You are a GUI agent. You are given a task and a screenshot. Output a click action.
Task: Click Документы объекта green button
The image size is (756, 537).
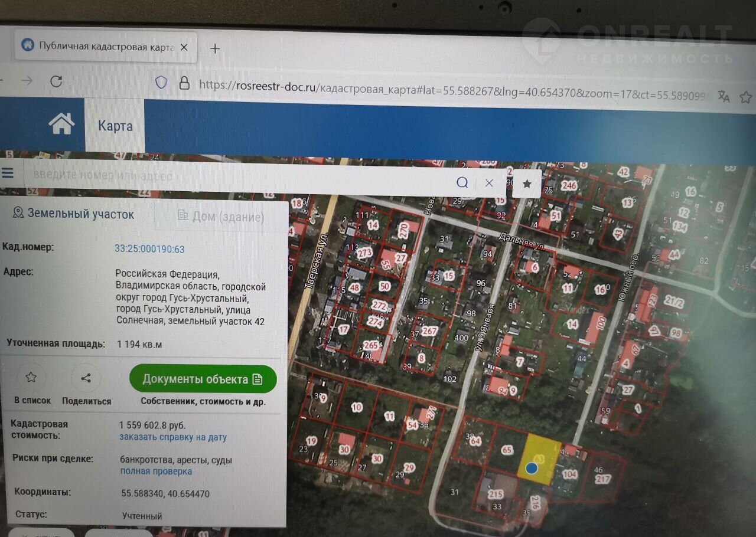coord(203,379)
